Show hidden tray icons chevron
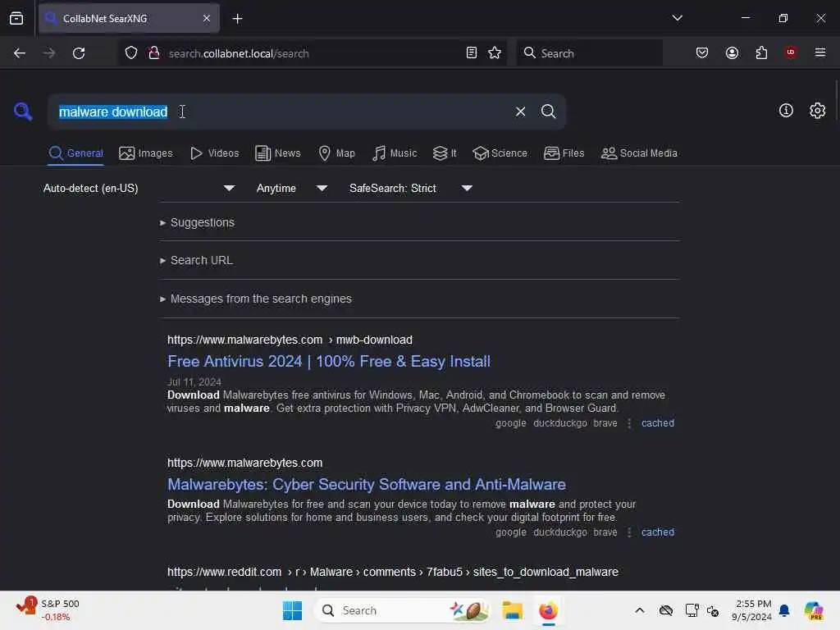840x630 pixels. click(640, 610)
